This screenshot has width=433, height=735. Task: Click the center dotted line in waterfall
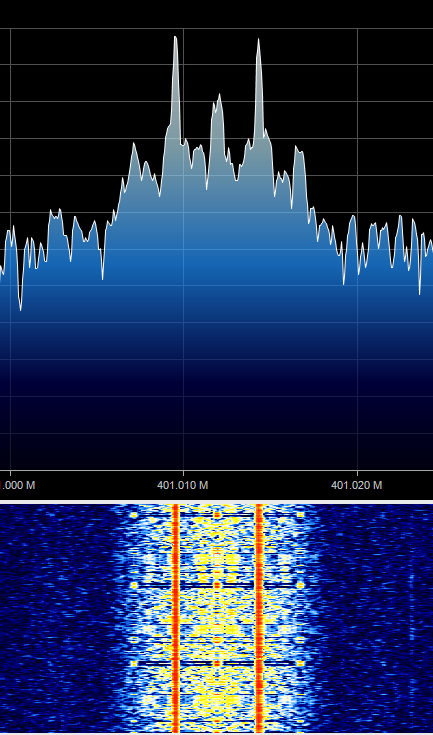point(217,619)
